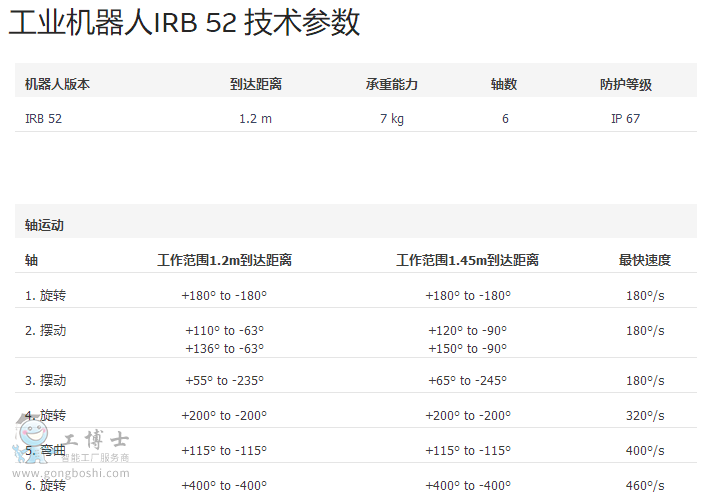Select the axis count value 6
Viewport: 717px width, 493px height.
pyautogui.click(x=505, y=119)
